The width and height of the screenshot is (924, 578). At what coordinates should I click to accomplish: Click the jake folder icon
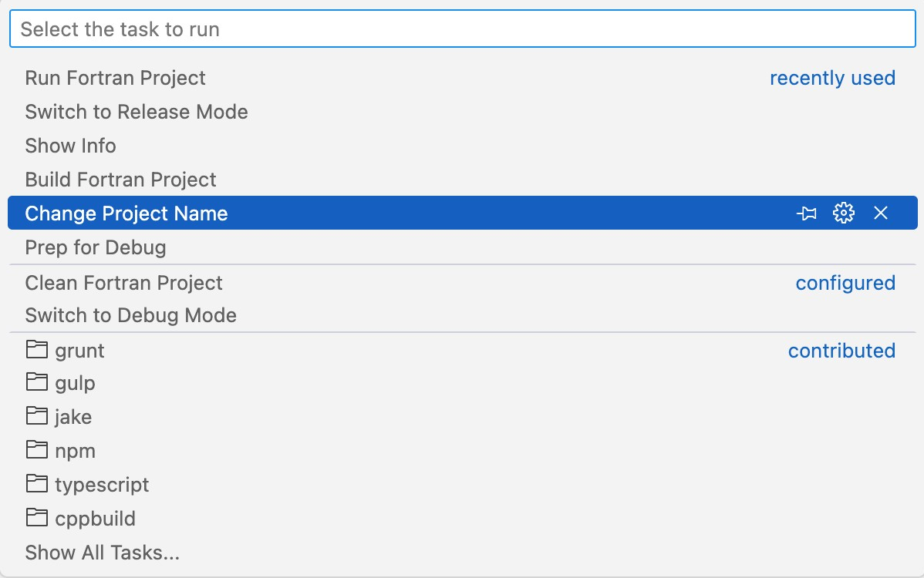coord(36,416)
